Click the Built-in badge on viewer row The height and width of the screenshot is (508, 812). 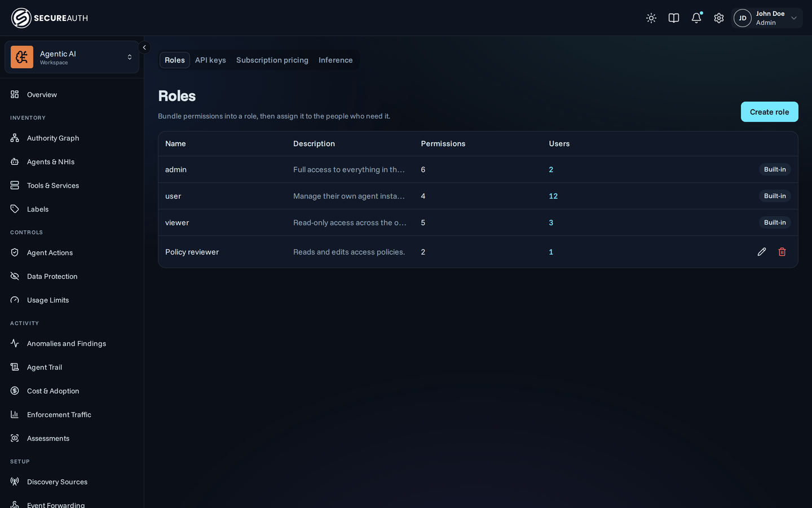[x=775, y=222]
